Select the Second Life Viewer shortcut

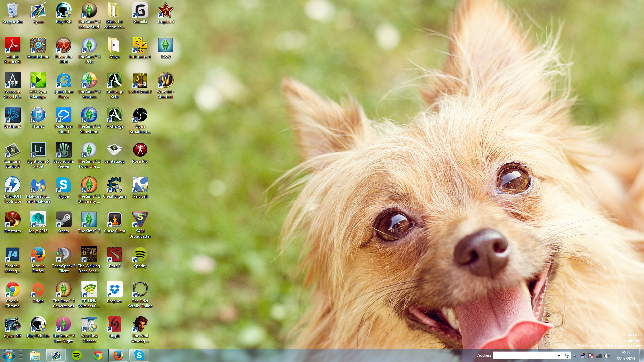pos(64,155)
